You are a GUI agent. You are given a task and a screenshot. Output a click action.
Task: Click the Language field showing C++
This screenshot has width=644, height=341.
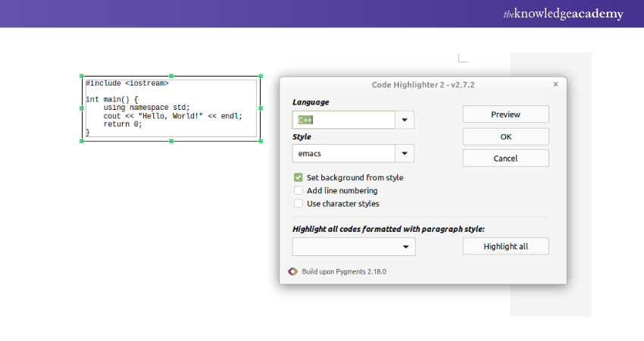343,120
